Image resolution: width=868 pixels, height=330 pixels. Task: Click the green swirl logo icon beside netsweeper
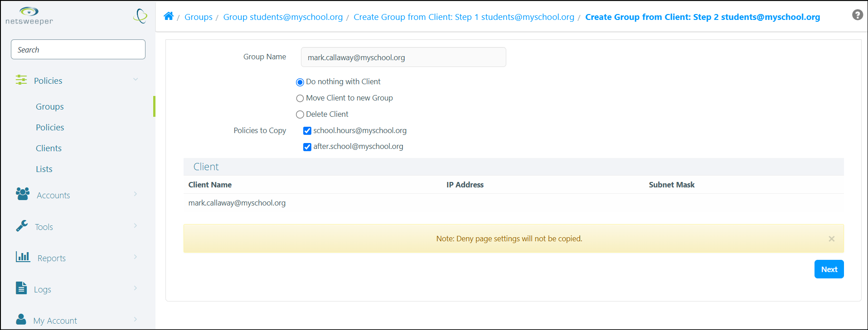(141, 16)
